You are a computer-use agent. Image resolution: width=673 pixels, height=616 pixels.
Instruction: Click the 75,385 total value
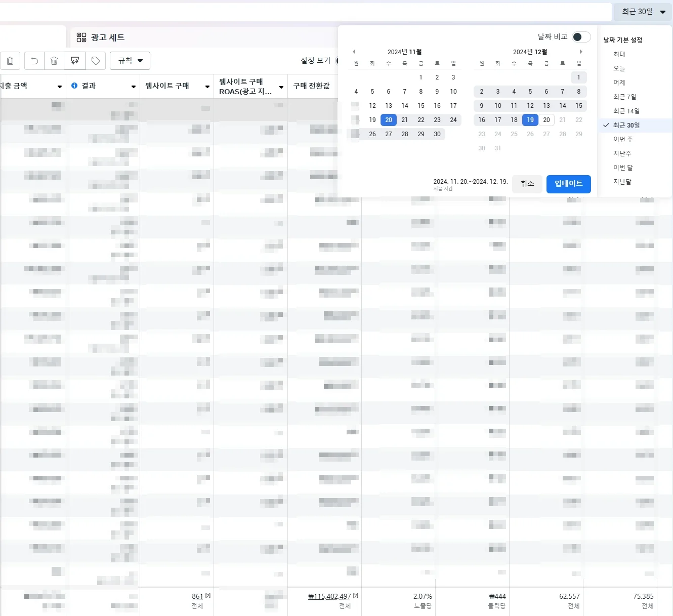643,597
